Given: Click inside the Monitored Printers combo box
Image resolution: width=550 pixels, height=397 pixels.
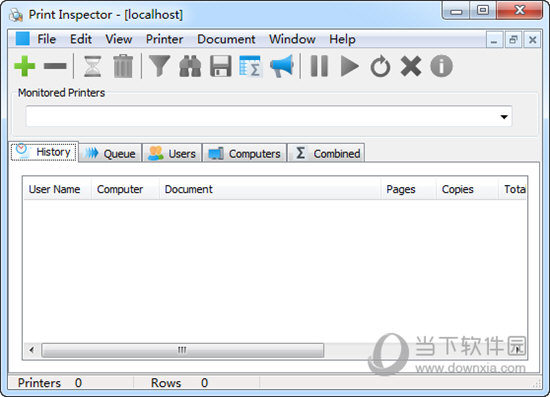Looking at the screenshot, I should tap(269, 116).
